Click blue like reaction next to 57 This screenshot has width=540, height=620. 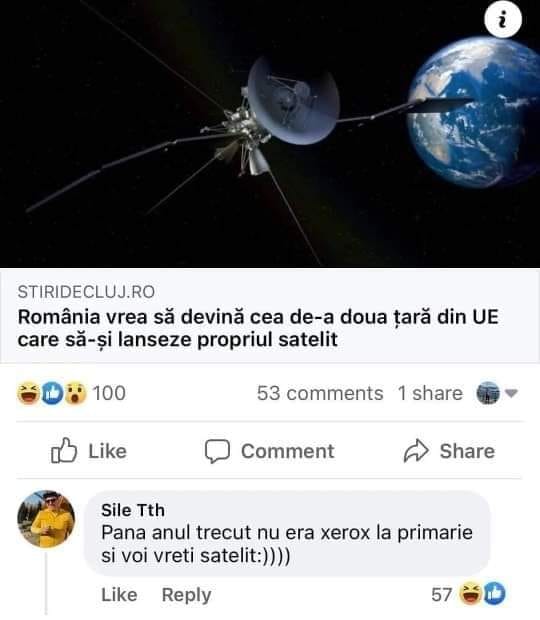494,594
